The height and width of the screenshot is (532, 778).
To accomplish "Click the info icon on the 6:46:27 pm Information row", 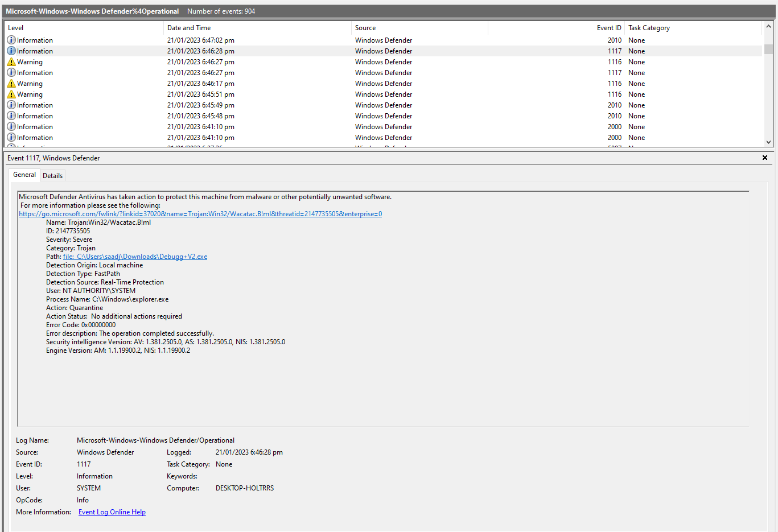I will [x=11, y=73].
